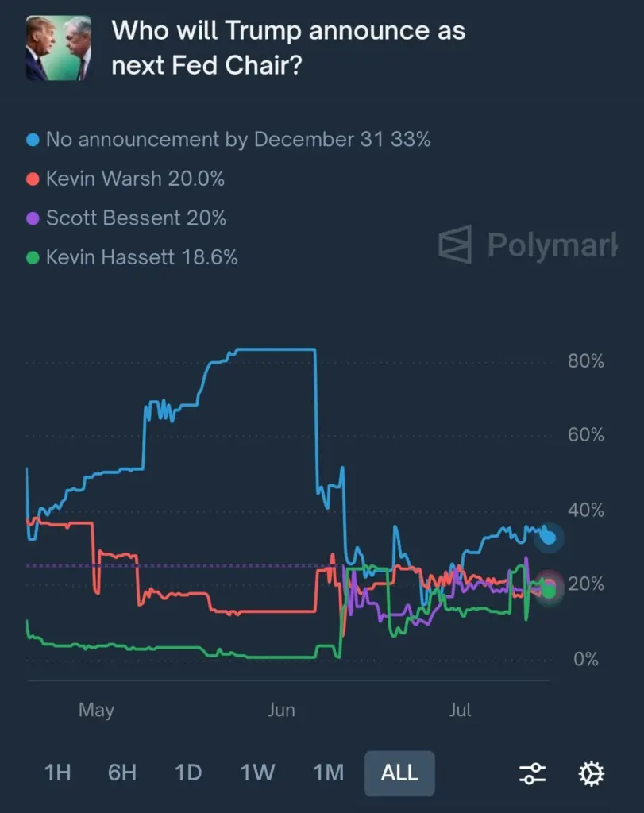Screen dimensions: 644x813
Task: Click the Polymarket logo watermark
Action: (527, 245)
